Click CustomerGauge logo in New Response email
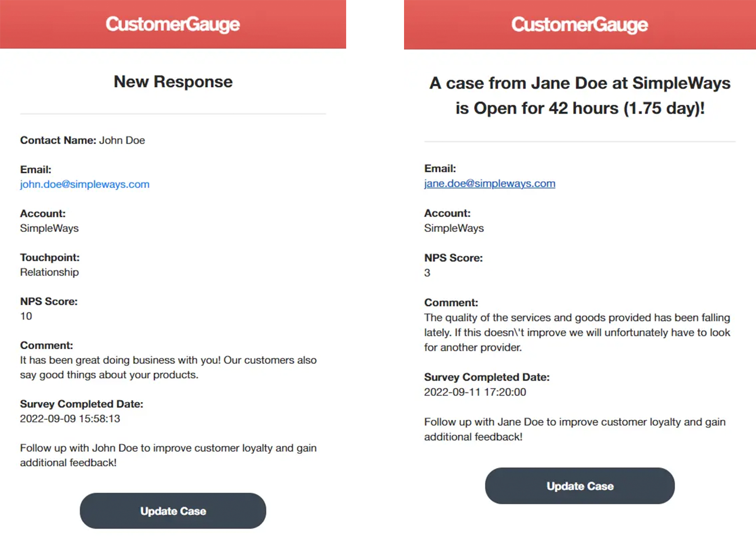756x538 pixels. pyautogui.click(x=173, y=24)
